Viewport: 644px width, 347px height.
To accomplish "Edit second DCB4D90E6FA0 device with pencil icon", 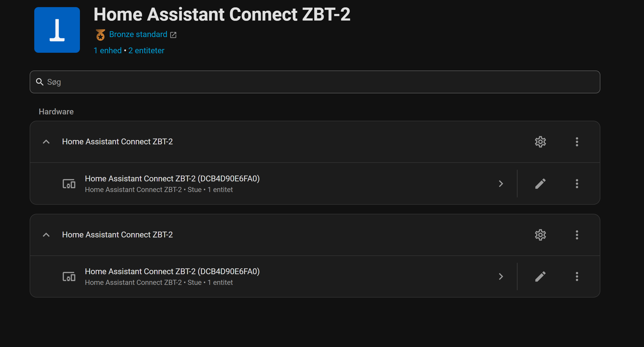I will coord(540,276).
